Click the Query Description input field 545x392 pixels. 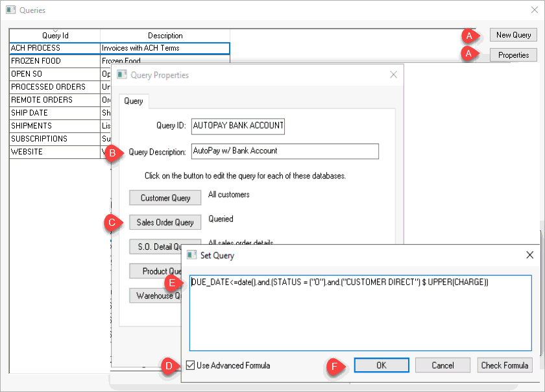285,151
